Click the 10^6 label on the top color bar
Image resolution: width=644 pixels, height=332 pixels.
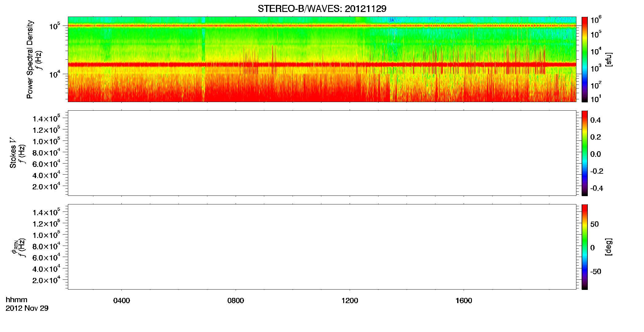pos(596,20)
